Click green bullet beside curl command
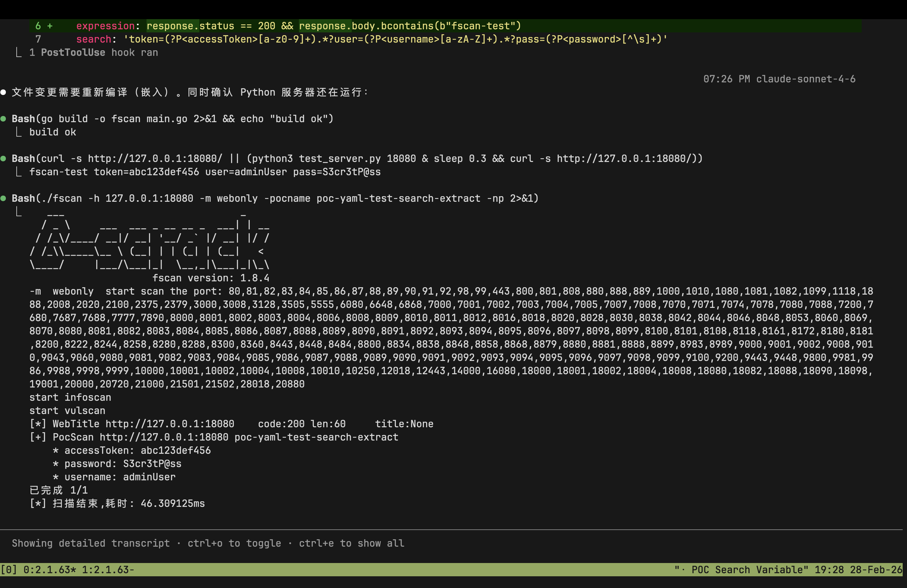The width and height of the screenshot is (907, 588). point(3,159)
